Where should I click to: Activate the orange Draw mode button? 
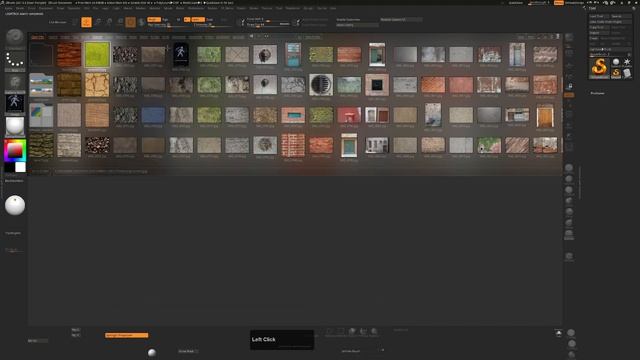tap(86, 22)
